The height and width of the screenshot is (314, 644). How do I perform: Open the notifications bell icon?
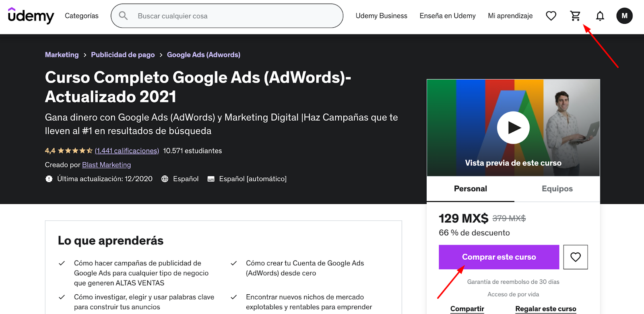(x=600, y=16)
